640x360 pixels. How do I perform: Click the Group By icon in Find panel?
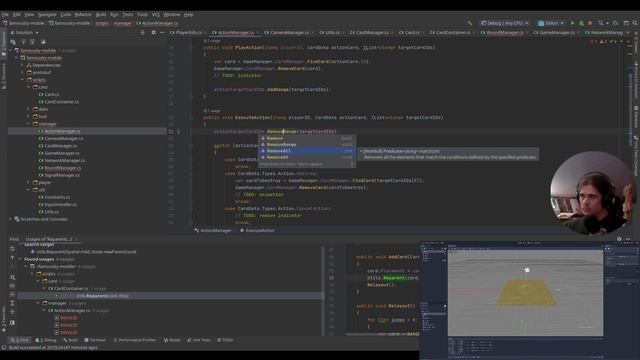[x=12, y=277]
